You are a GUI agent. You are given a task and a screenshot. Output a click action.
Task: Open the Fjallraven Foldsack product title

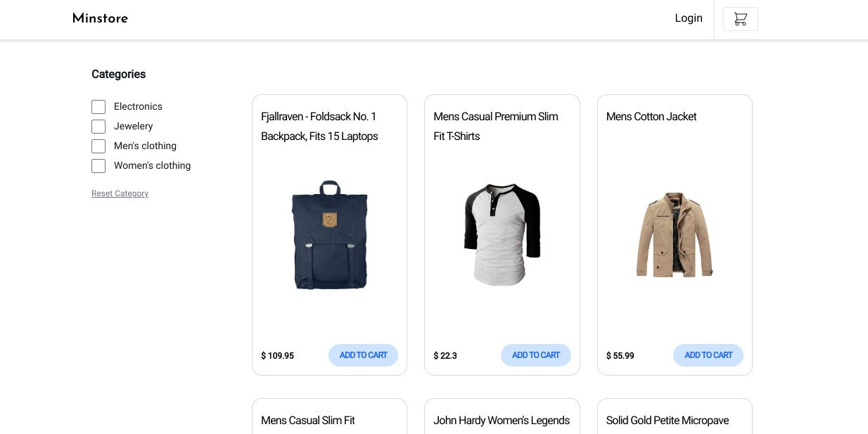tap(319, 127)
